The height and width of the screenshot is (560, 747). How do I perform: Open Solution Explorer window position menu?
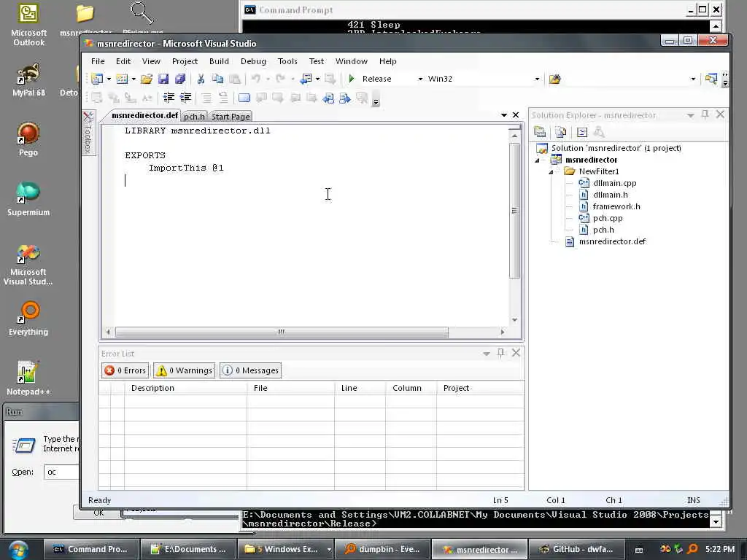coord(690,115)
